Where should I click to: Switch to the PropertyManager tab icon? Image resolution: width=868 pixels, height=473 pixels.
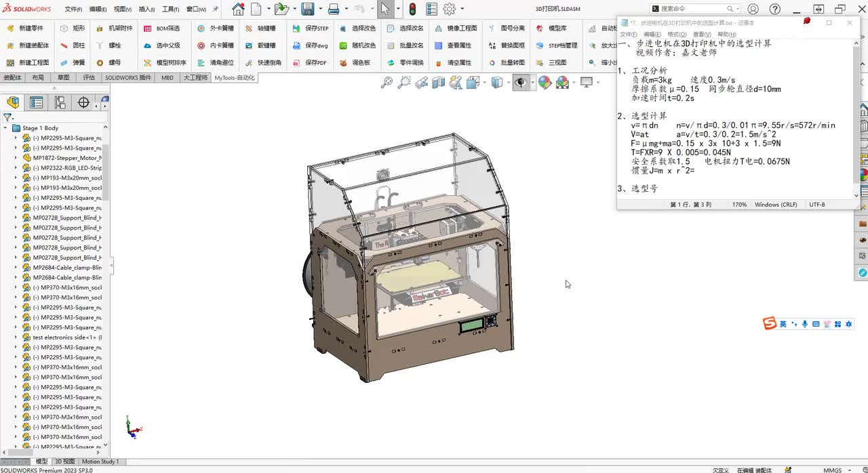[37, 102]
